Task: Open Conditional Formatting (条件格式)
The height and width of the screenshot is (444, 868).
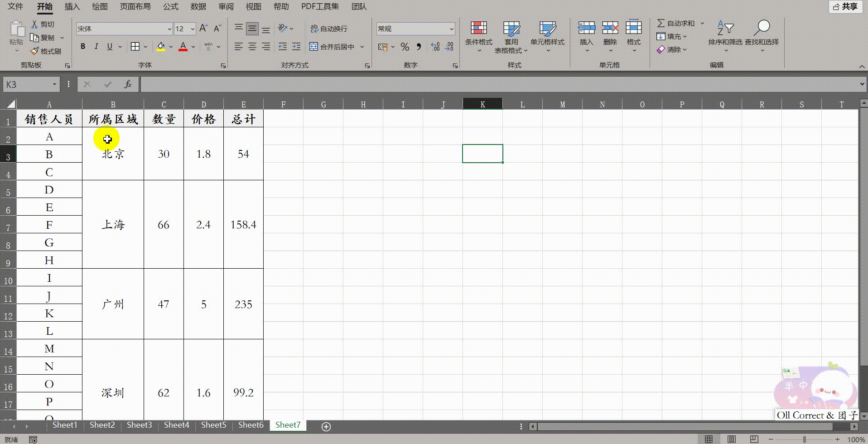Action: [479, 36]
